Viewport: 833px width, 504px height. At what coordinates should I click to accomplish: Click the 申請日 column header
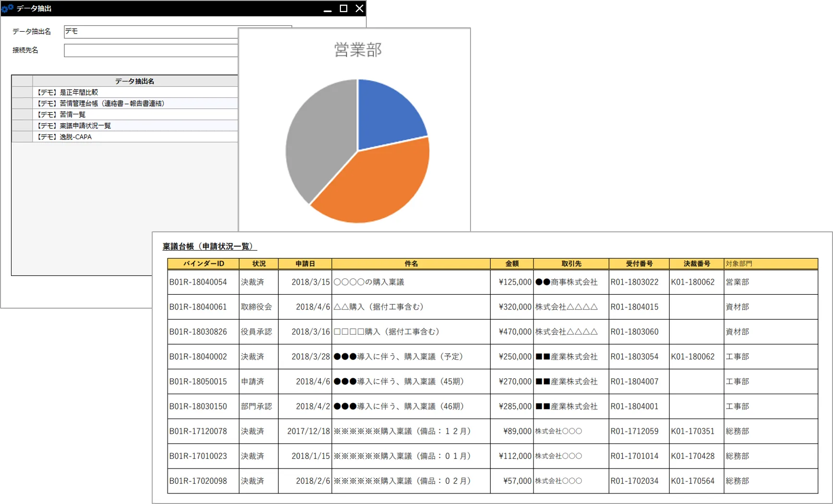[305, 264]
